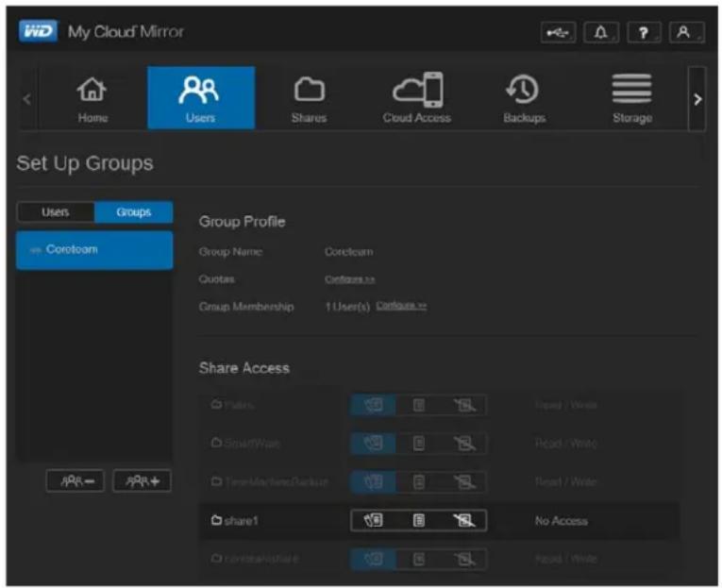The image size is (722, 588).
Task: Set TimeMachineBackup share to no access
Action: (464, 482)
